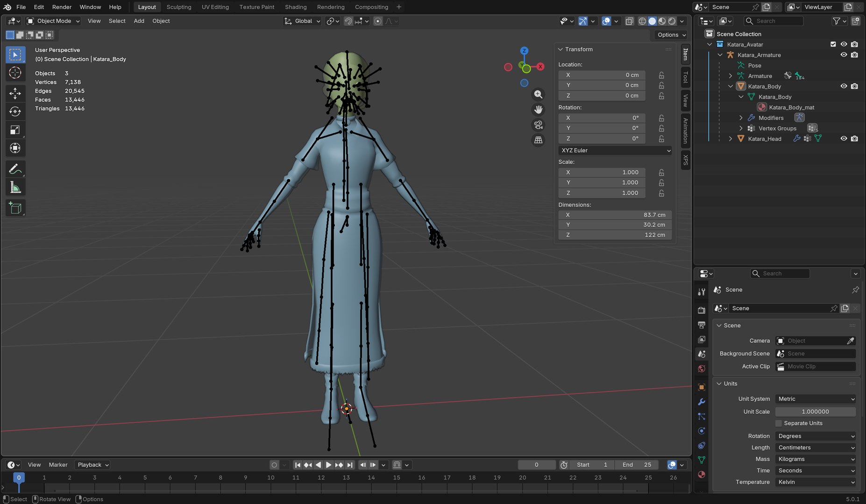The width and height of the screenshot is (866, 504).
Task: Select the Add Cube tool
Action: (x=15, y=208)
